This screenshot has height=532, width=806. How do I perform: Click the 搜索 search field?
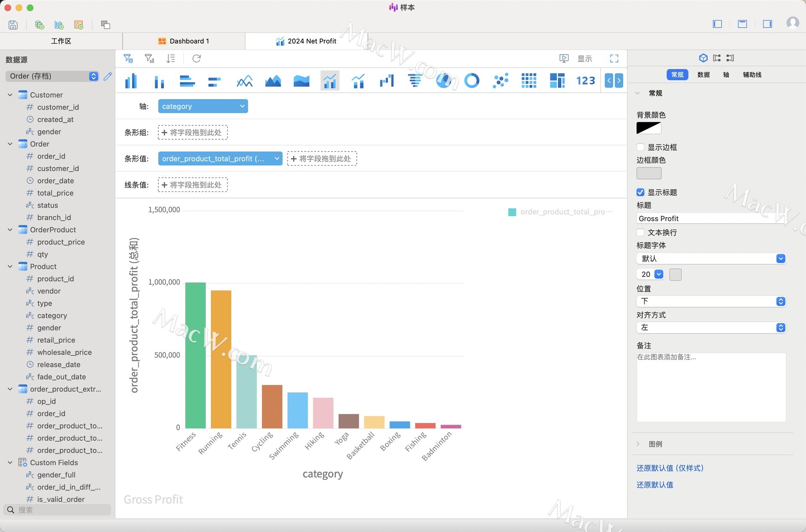click(58, 510)
